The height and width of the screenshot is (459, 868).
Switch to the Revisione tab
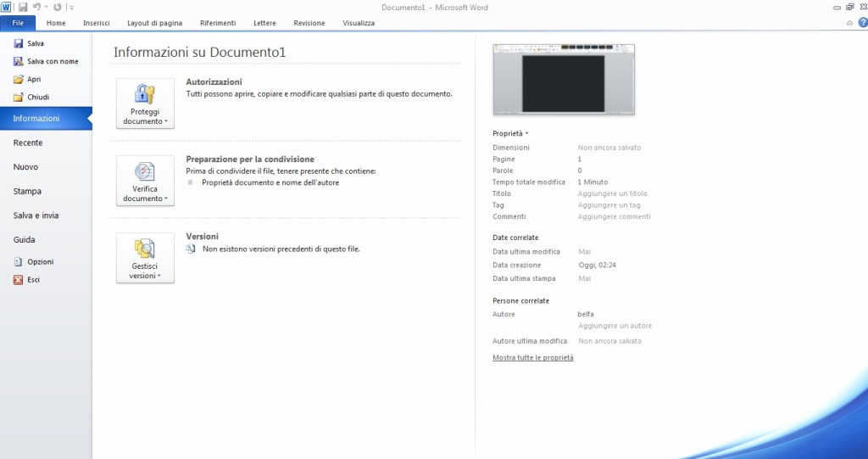(309, 23)
